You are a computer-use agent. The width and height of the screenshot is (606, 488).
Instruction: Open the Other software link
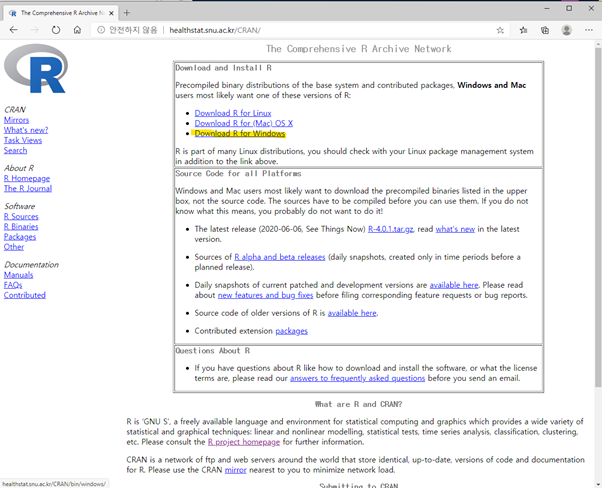tap(14, 247)
